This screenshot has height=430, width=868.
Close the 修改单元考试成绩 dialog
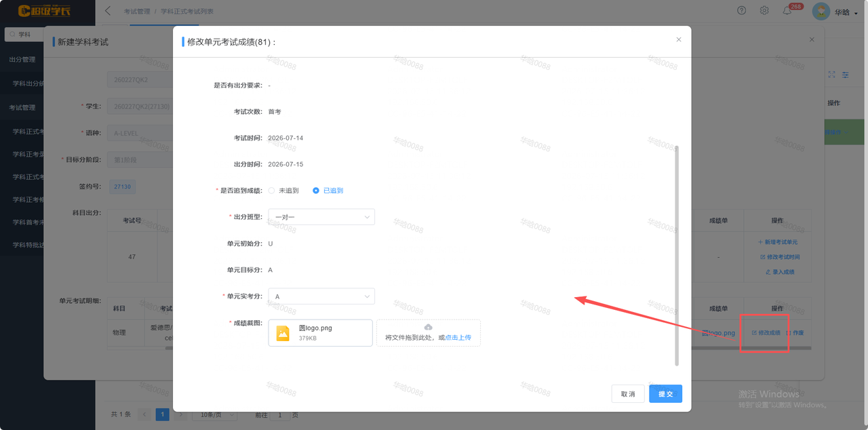point(679,39)
